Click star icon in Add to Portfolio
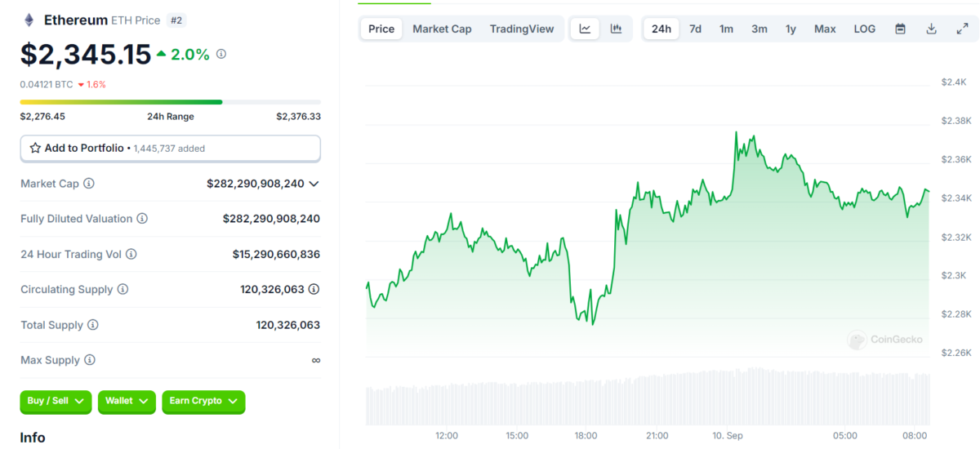The width and height of the screenshot is (980, 449). (35, 149)
